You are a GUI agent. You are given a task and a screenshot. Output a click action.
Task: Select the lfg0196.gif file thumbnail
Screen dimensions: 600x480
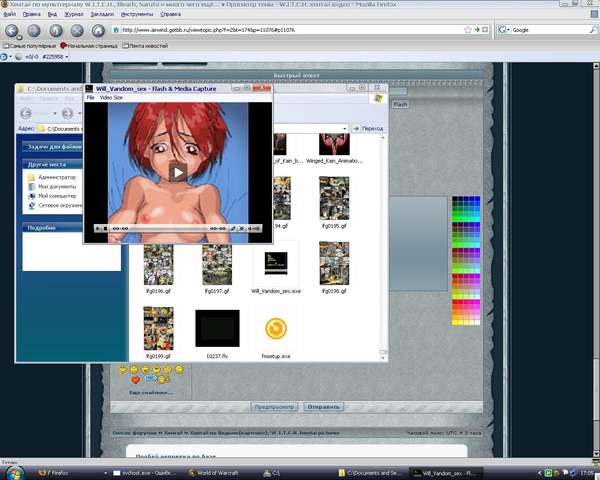click(x=158, y=264)
